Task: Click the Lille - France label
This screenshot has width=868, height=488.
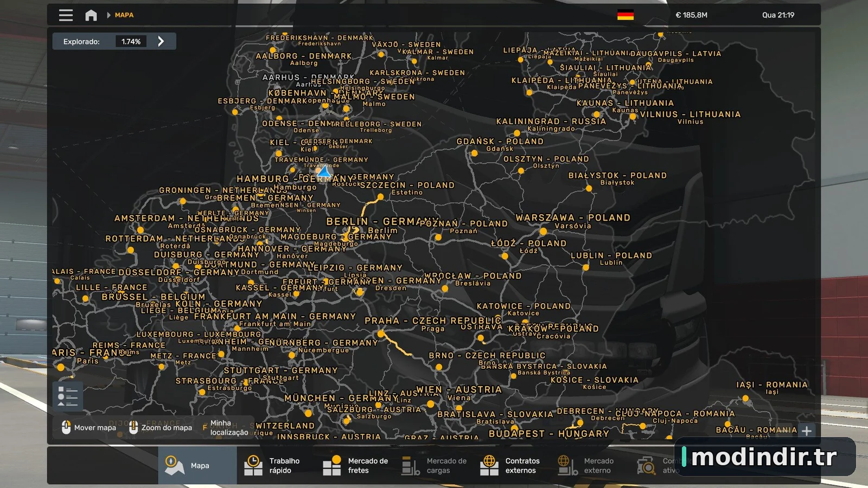Action: click(x=111, y=287)
